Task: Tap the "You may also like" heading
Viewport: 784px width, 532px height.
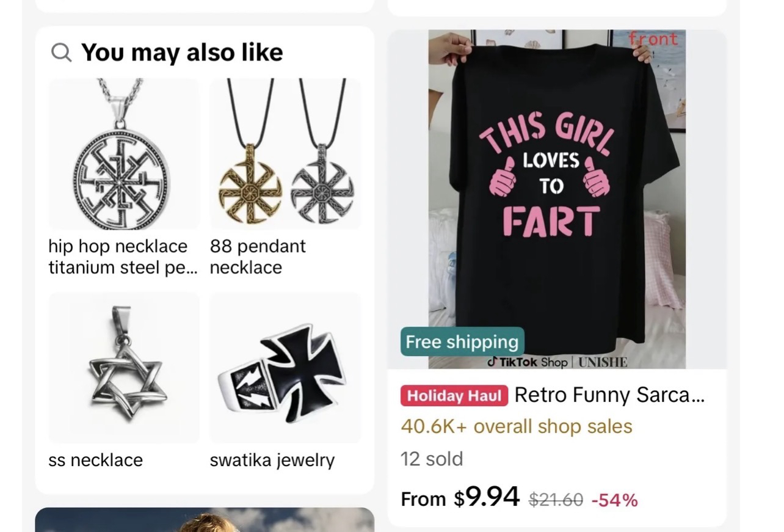Action: coord(182,53)
